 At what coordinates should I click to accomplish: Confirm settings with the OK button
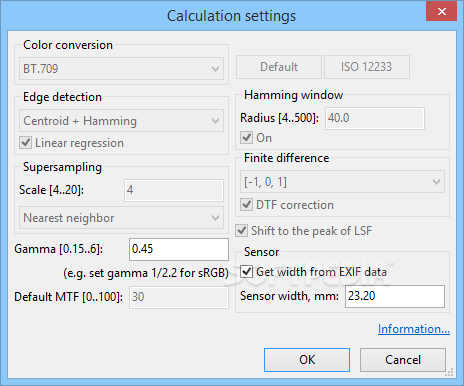click(307, 360)
